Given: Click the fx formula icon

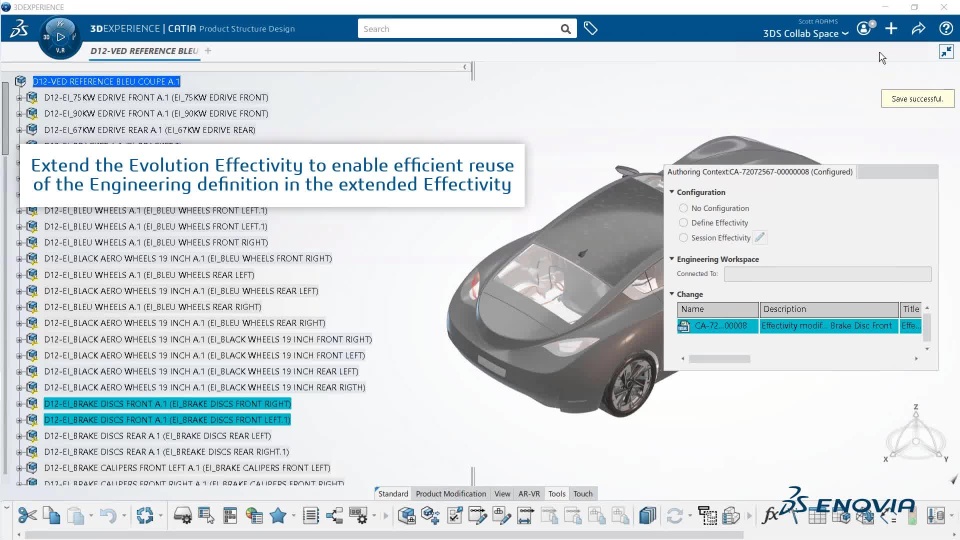Looking at the screenshot, I should [x=770, y=516].
